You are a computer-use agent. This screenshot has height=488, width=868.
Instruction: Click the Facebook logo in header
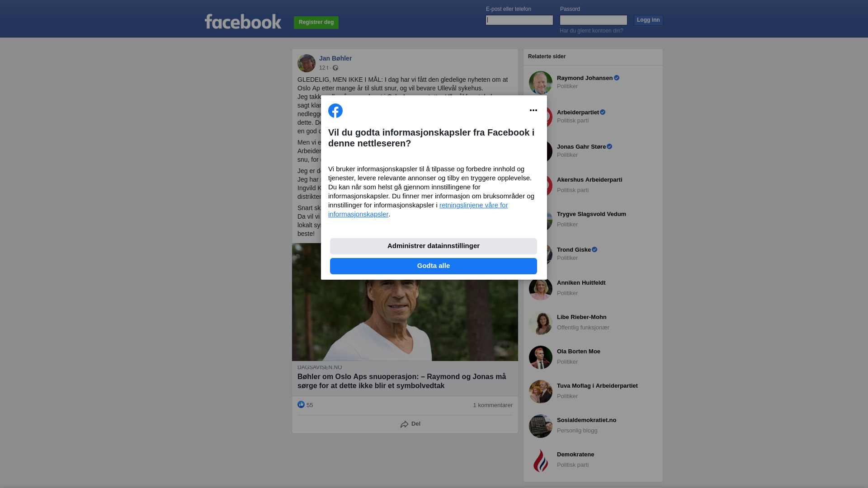pyautogui.click(x=243, y=21)
